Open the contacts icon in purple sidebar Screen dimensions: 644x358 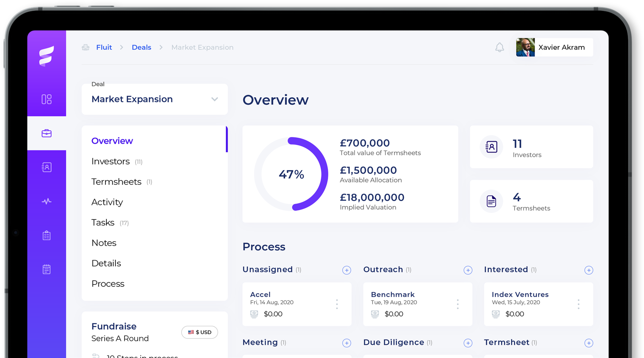(x=46, y=167)
